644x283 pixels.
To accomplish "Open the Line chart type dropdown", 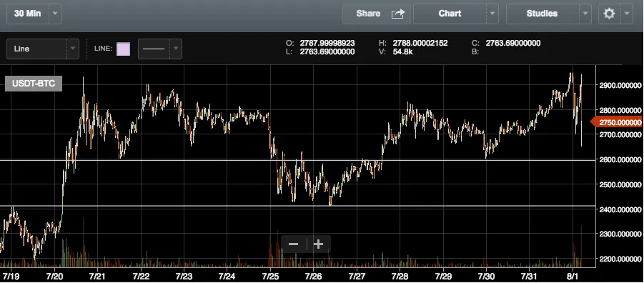I will (x=43, y=49).
